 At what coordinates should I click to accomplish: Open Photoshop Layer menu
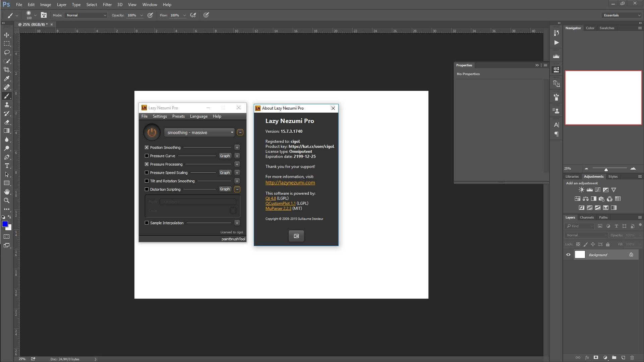(x=61, y=5)
